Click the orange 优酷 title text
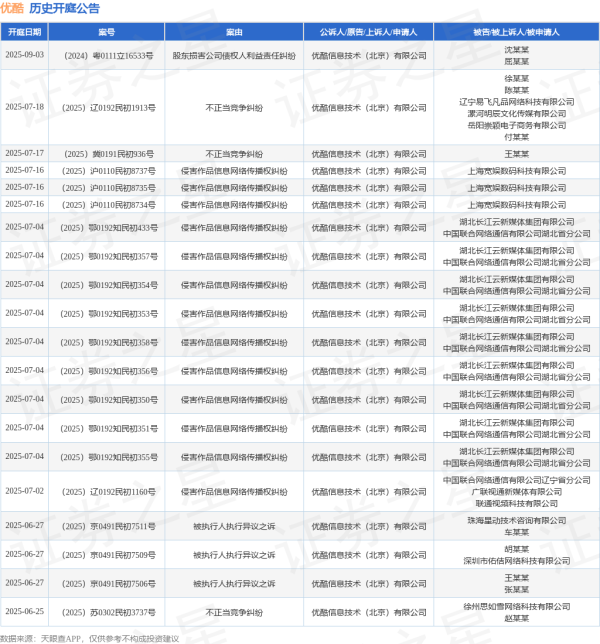Viewport: 600px width, 644px height. (x=13, y=9)
